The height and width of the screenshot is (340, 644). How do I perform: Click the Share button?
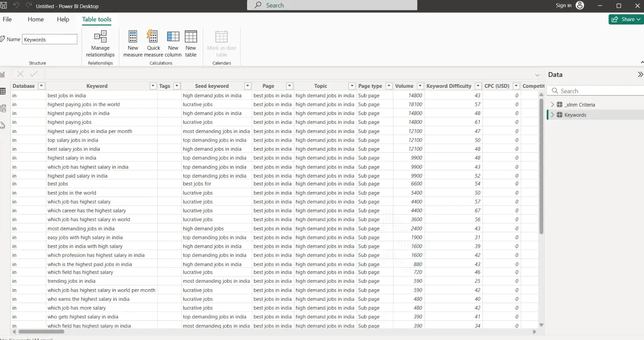(625, 19)
